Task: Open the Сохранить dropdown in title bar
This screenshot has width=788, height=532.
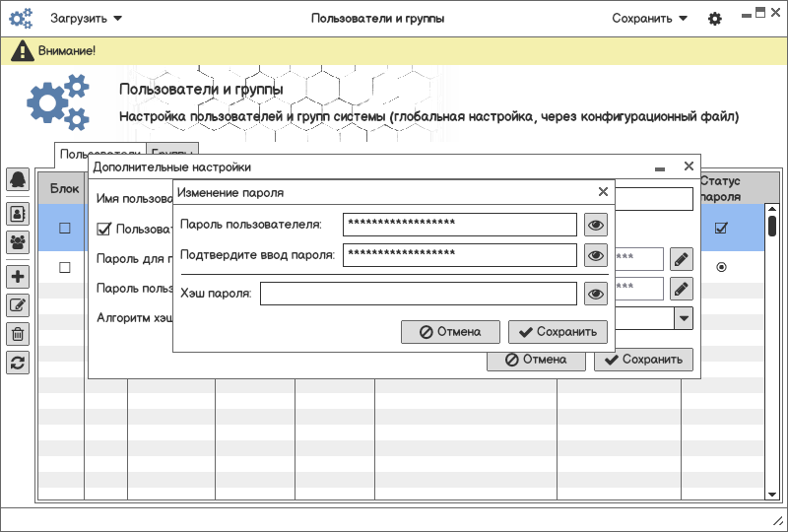Action: 649,19
